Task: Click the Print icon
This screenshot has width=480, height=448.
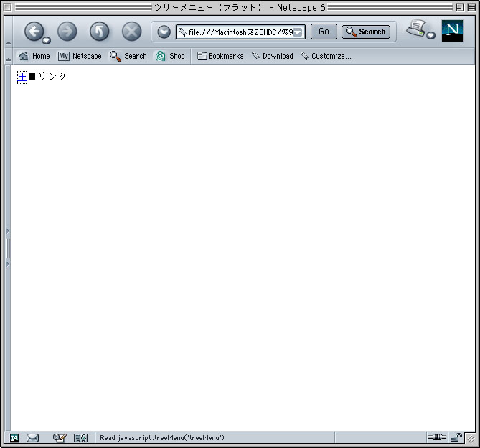Action: 416,28
